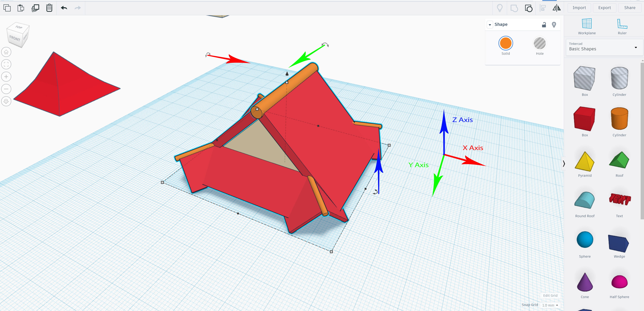This screenshot has width=644, height=311.
Task: Click the Mirror (flip) tool icon
Action: coord(557,8)
